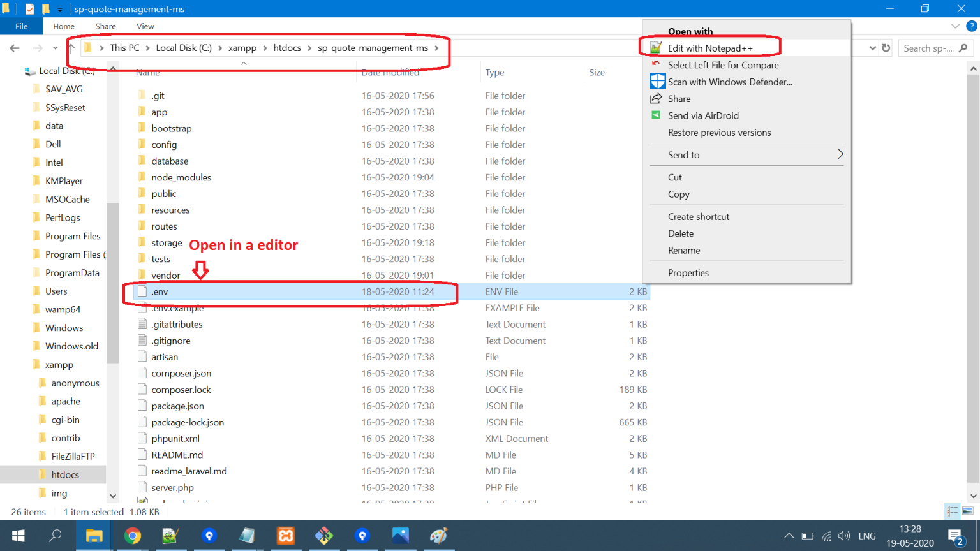Expand the ribbon with the chevron
The height and width of the screenshot is (551, 980).
(955, 26)
